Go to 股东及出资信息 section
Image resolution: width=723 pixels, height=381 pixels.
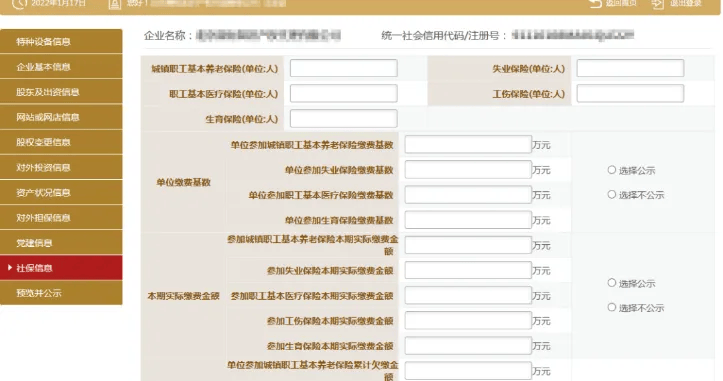[x=61, y=92]
